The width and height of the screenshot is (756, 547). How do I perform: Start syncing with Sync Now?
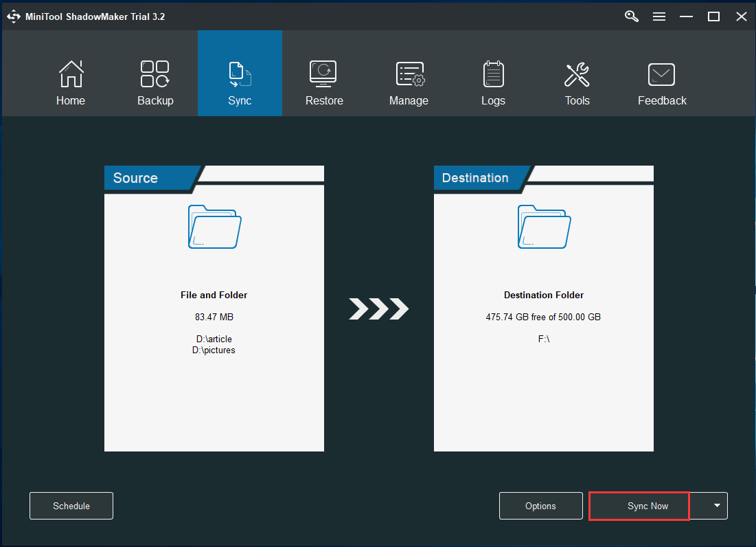[x=639, y=506]
